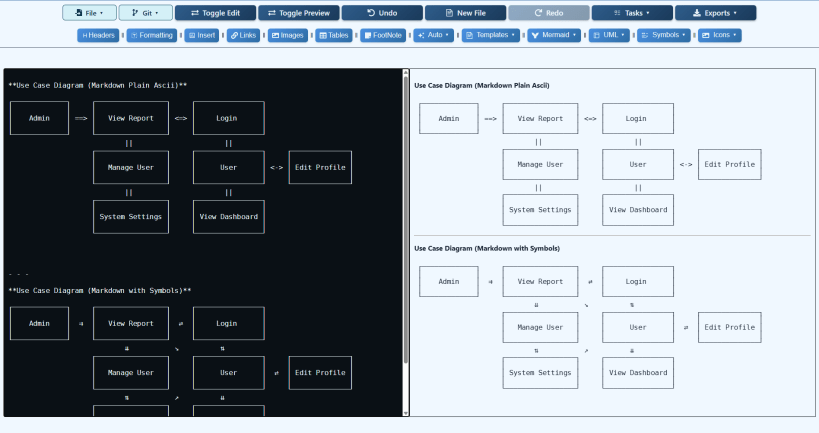819x433 pixels.
Task: Click the second 'Edit Profile' box in the preview
Action: 730,327
